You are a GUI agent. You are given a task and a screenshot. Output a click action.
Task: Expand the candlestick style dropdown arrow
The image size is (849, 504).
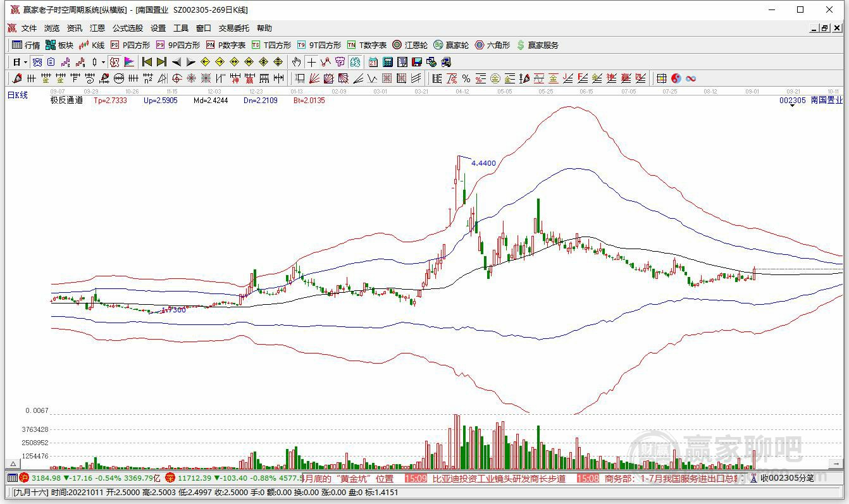[x=103, y=62]
